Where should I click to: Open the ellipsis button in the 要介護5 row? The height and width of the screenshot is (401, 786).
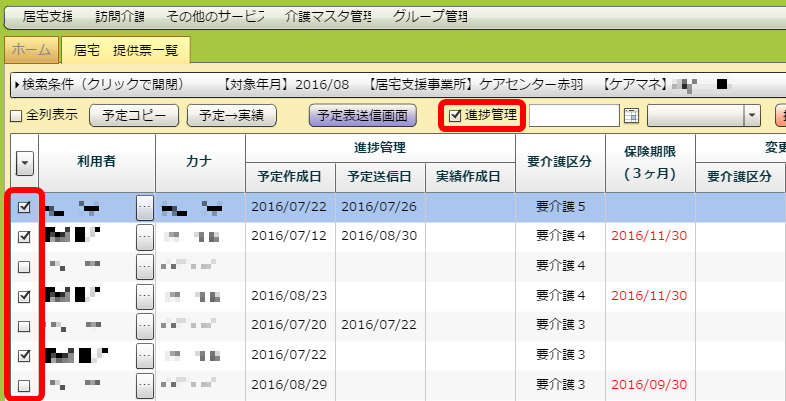pos(145,208)
